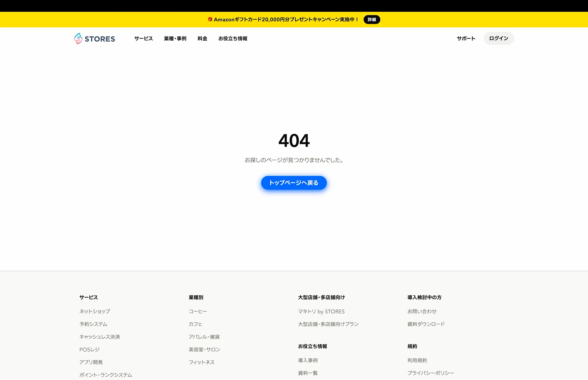Go to the 料金 pricing page
Image resolution: width=588 pixels, height=380 pixels.
pos(202,38)
